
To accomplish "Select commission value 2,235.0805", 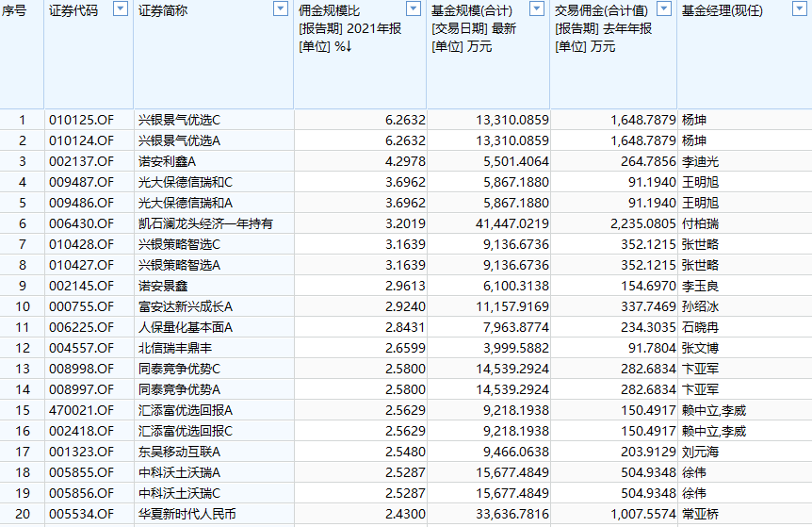I will [x=643, y=223].
